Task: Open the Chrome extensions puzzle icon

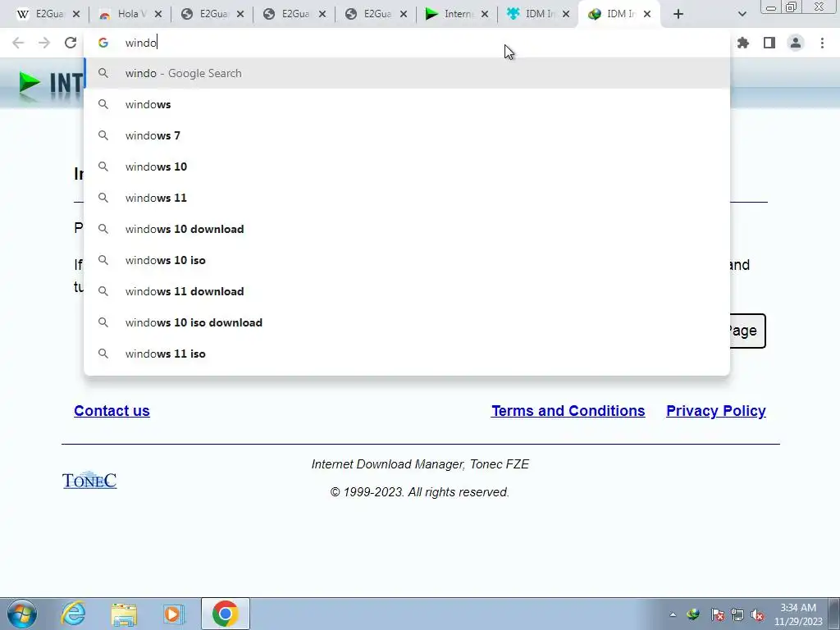Action: pyautogui.click(x=743, y=43)
